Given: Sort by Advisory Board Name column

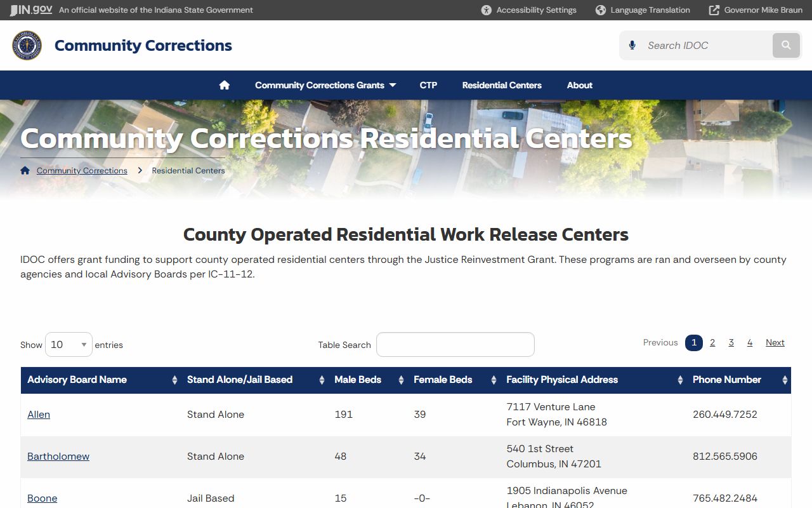Looking at the screenshot, I should pos(101,380).
